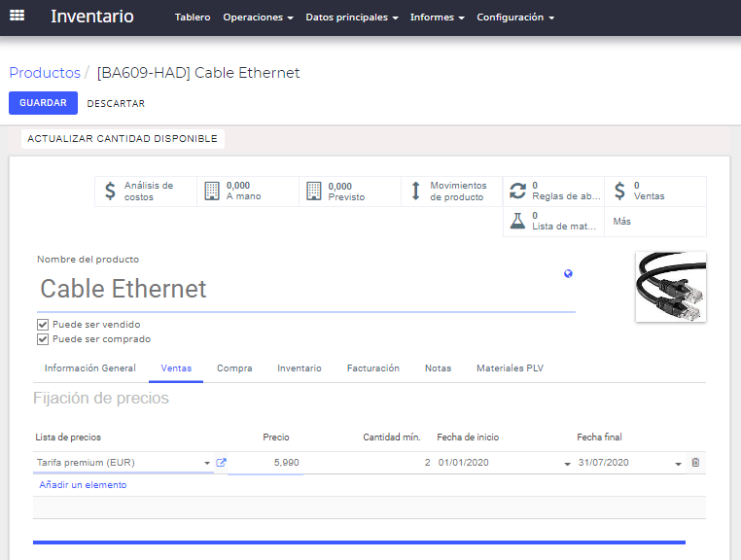Screen dimensions: 741x560
Task: Open the Tarifa premium (EUR) pricelist dropdown
Action: coord(207,463)
